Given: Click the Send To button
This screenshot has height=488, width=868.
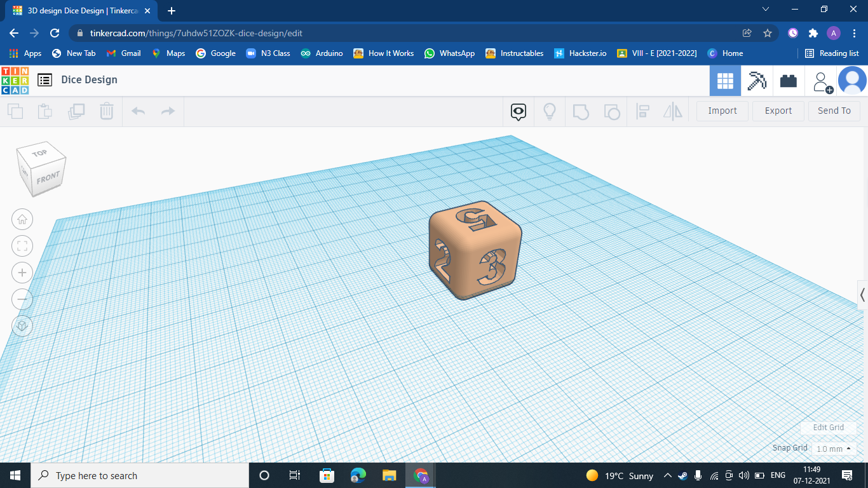Looking at the screenshot, I should pyautogui.click(x=834, y=111).
